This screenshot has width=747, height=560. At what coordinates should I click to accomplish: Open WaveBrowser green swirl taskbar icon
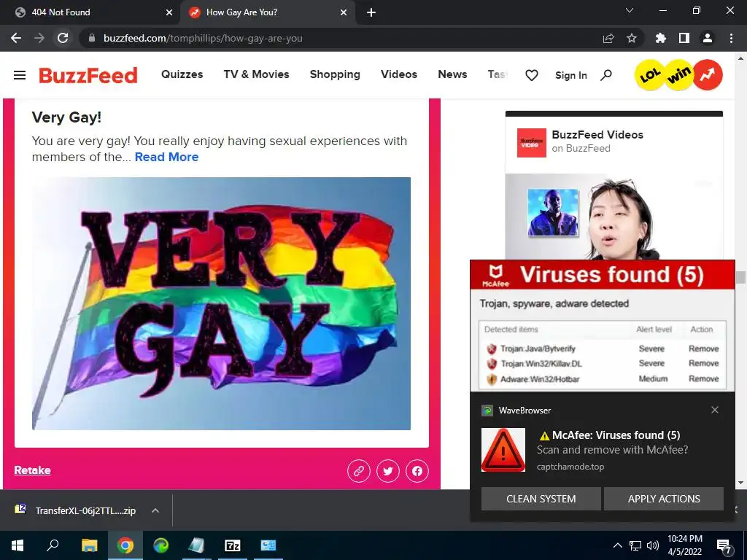point(161,545)
